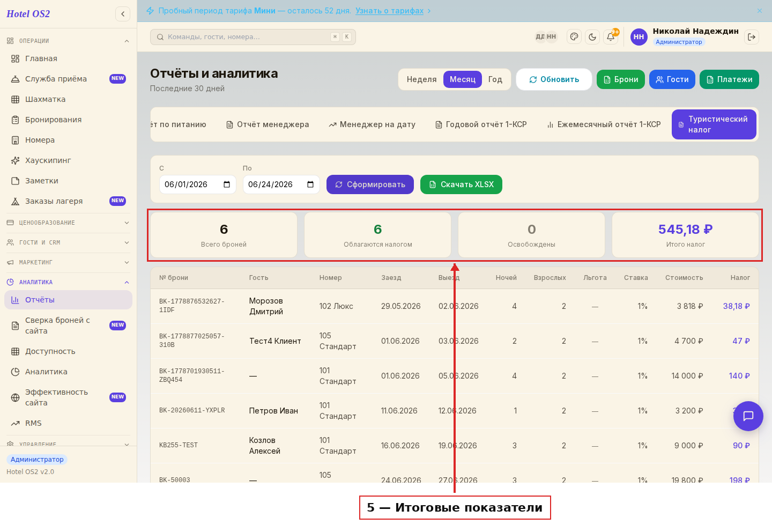The width and height of the screenshot is (772, 532).
Task: Click the Сформировать button
Action: [370, 184]
